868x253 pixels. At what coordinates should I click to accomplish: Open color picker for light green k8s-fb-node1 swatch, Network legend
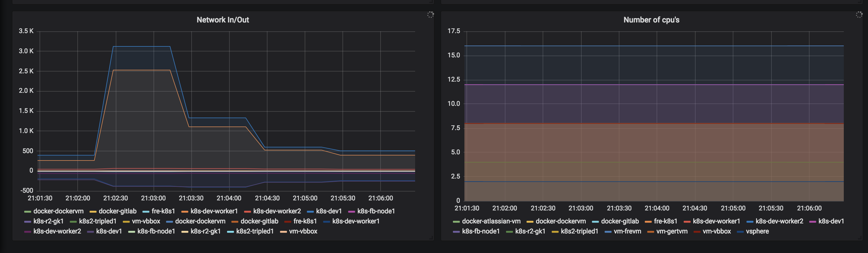tap(131, 232)
